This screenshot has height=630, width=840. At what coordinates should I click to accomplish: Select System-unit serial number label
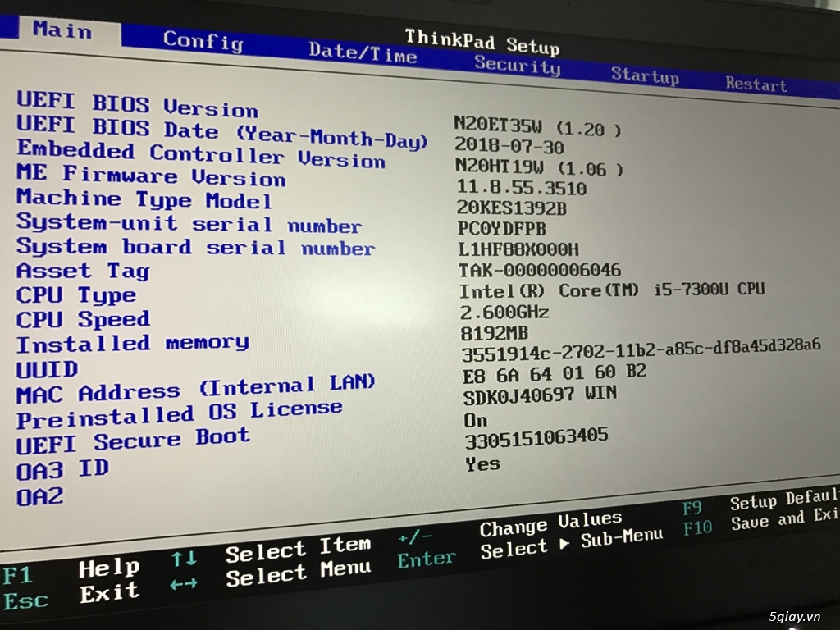coord(189,223)
